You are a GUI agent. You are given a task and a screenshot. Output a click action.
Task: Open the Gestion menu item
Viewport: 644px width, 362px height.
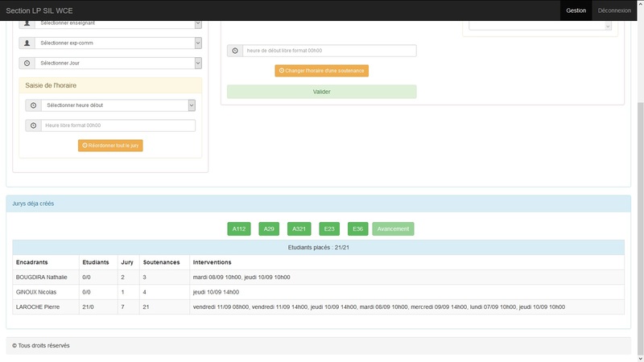click(576, 10)
